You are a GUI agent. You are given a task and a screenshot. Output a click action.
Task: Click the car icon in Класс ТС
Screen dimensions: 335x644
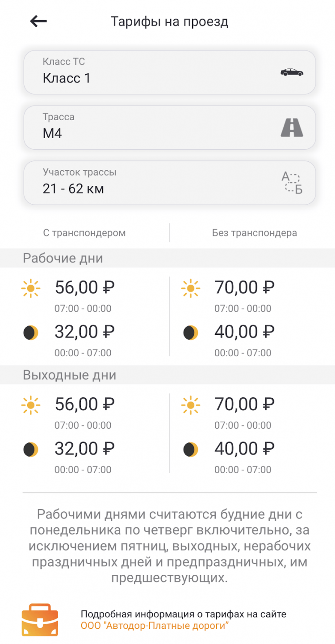click(292, 72)
